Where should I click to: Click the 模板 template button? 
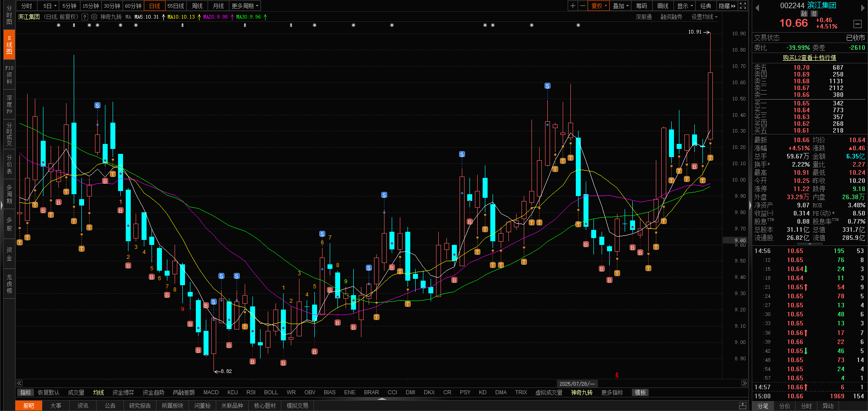pos(640,392)
